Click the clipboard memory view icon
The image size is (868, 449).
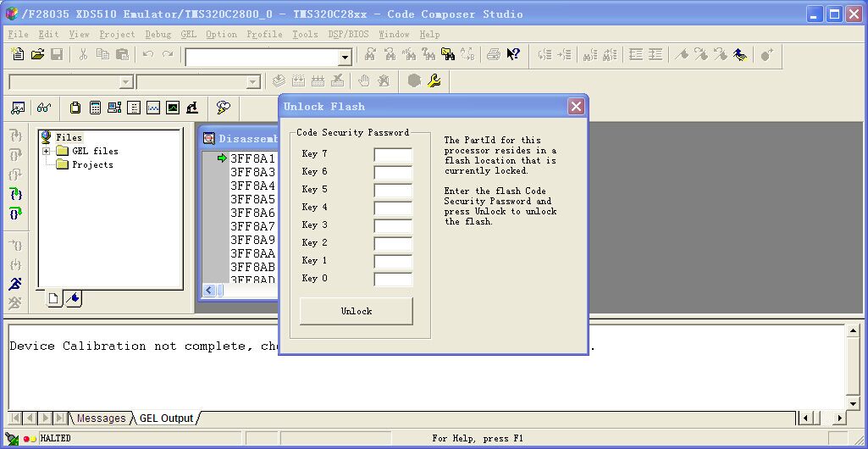(75, 108)
